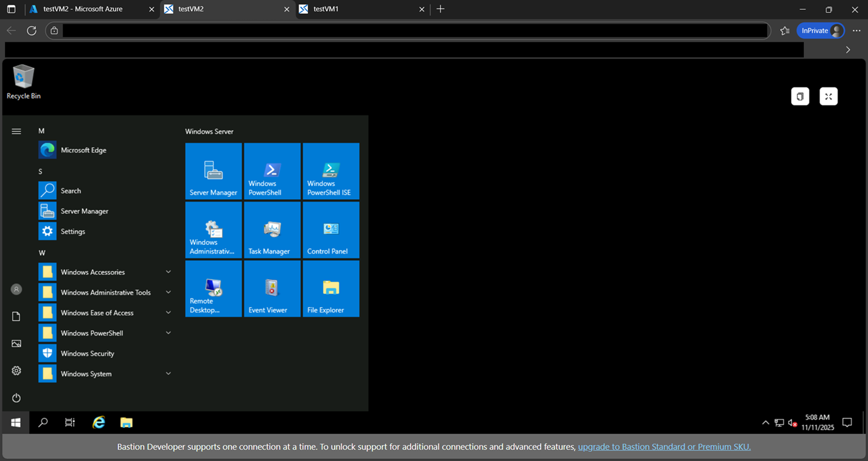Image resolution: width=868 pixels, height=461 pixels.
Task: Open the Server Manager tile
Action: tap(214, 171)
